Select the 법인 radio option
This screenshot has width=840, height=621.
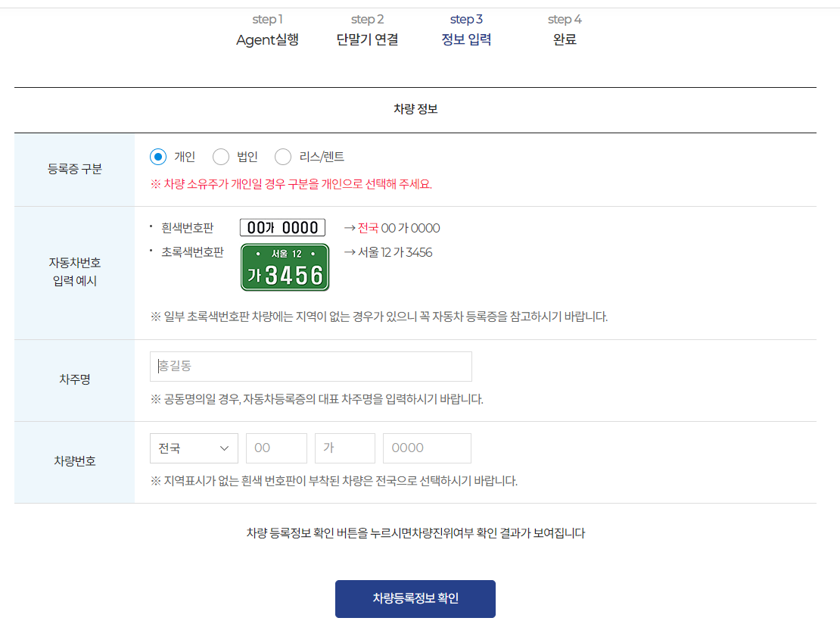tap(221, 157)
